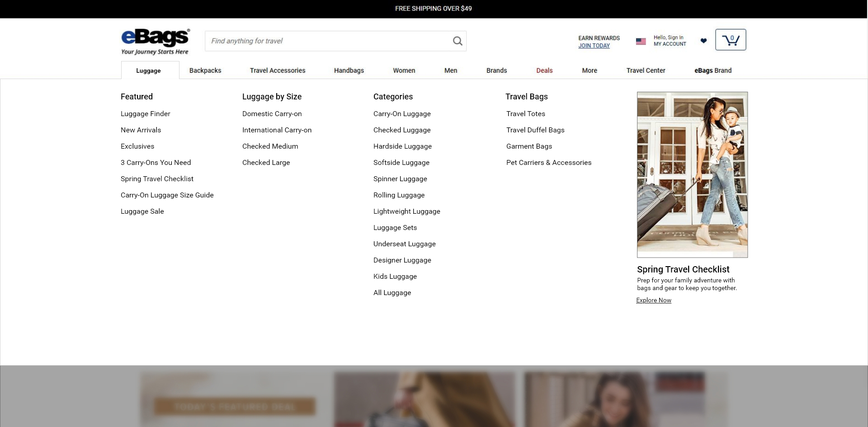Open Underseat Luggage category
Image resolution: width=868 pixels, height=427 pixels.
pyautogui.click(x=405, y=244)
